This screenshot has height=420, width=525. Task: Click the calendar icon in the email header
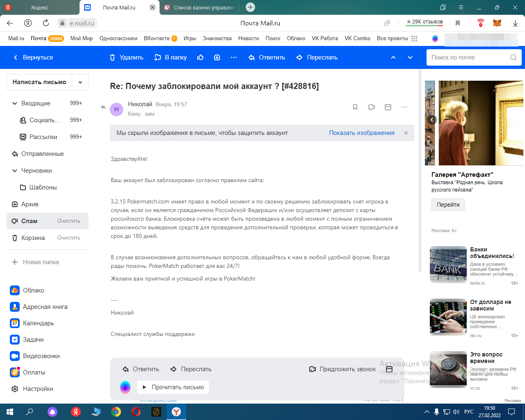coord(388,107)
